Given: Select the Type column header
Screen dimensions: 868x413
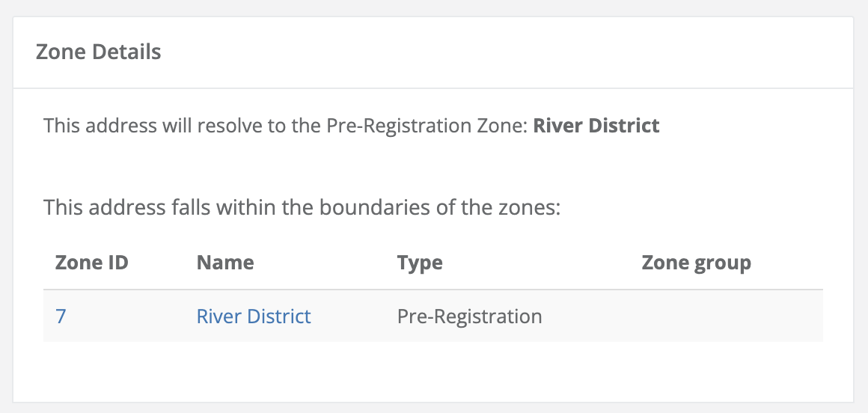Looking at the screenshot, I should coord(420,263).
